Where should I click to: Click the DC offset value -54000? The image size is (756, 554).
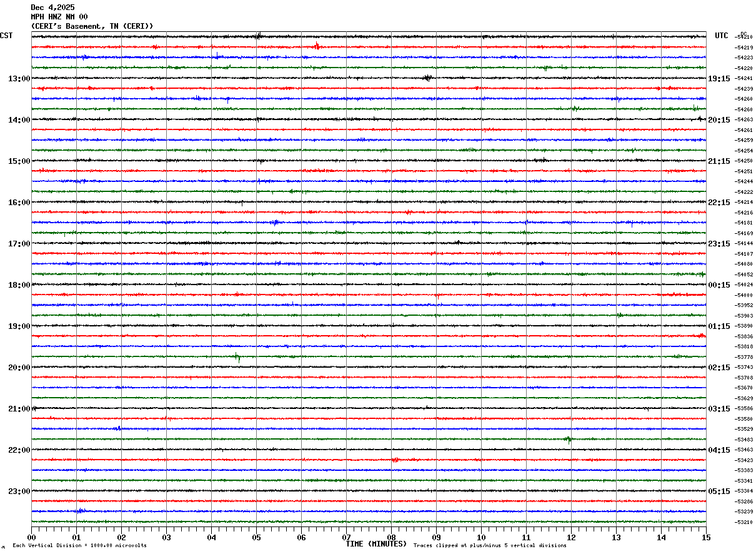click(x=744, y=295)
